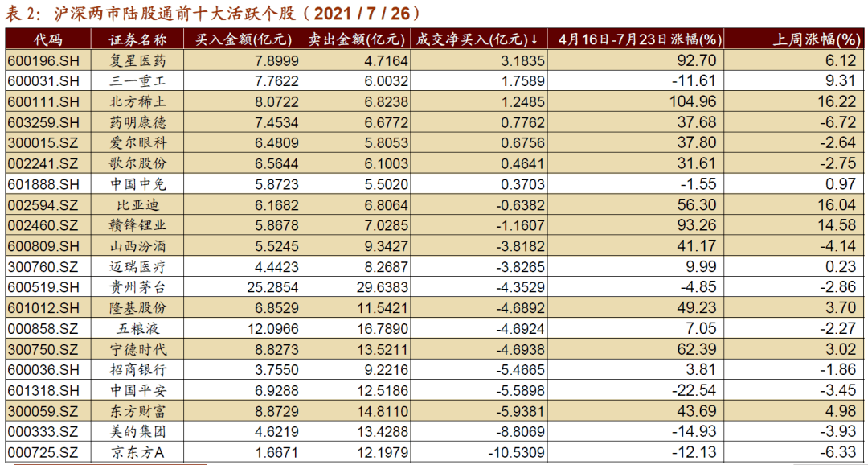This screenshot has width=868, height=465.
Task: Click sell amount 16.7890
Action: 385,329
